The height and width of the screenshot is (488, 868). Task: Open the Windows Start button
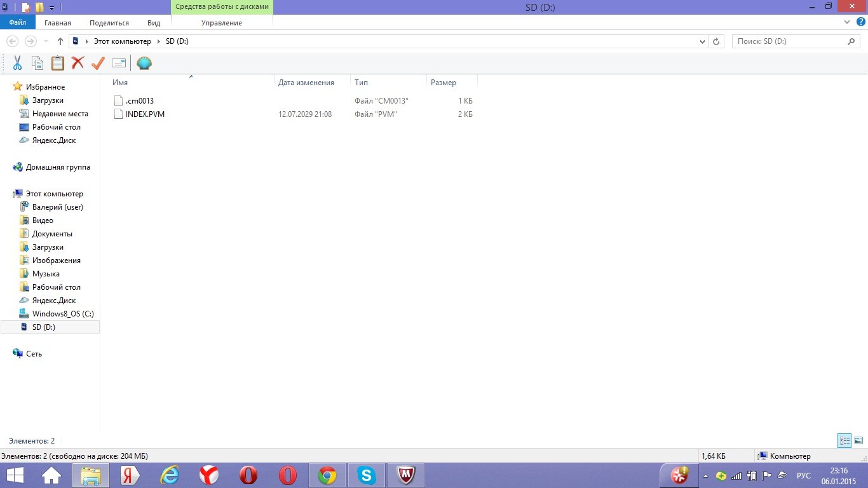(x=15, y=475)
